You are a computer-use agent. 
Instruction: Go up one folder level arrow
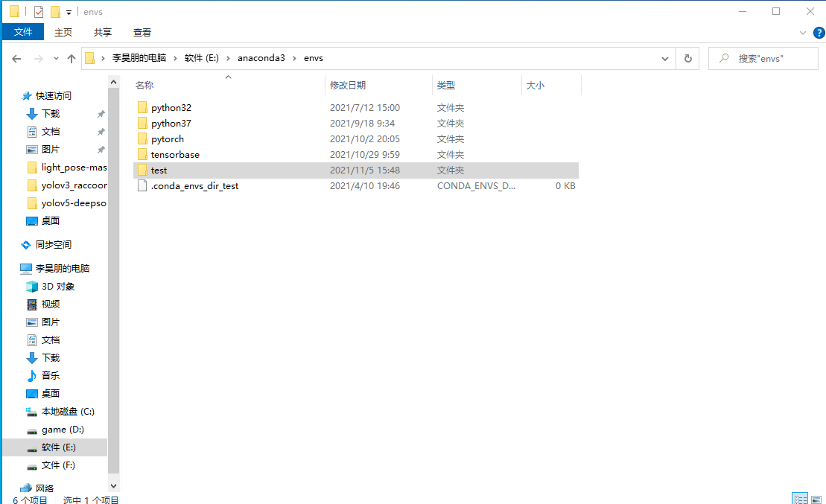[x=72, y=59]
